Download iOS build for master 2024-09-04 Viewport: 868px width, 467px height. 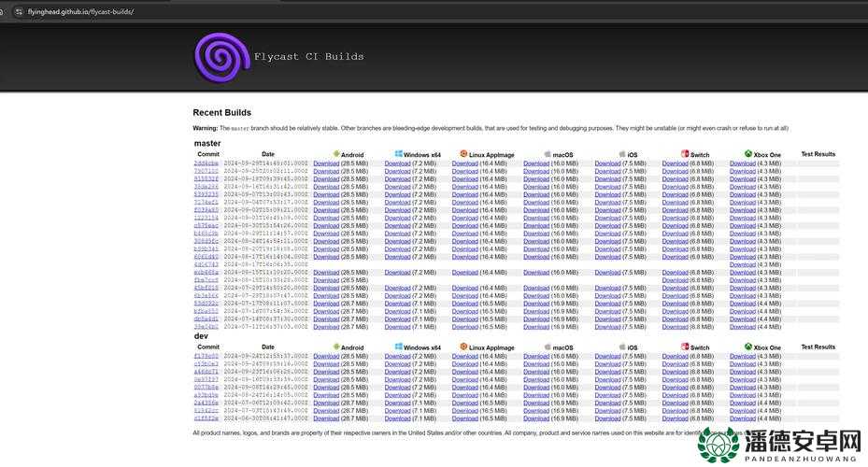[608, 202]
